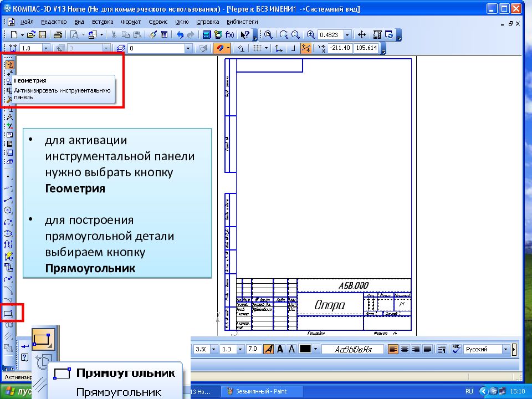Open the Файл menu

27,22
